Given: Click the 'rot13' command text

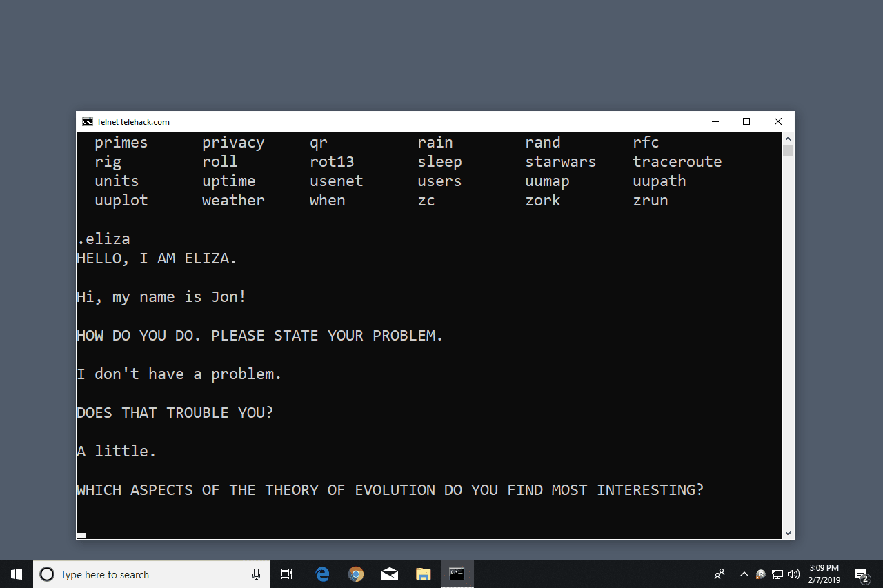Looking at the screenshot, I should click(x=332, y=162).
